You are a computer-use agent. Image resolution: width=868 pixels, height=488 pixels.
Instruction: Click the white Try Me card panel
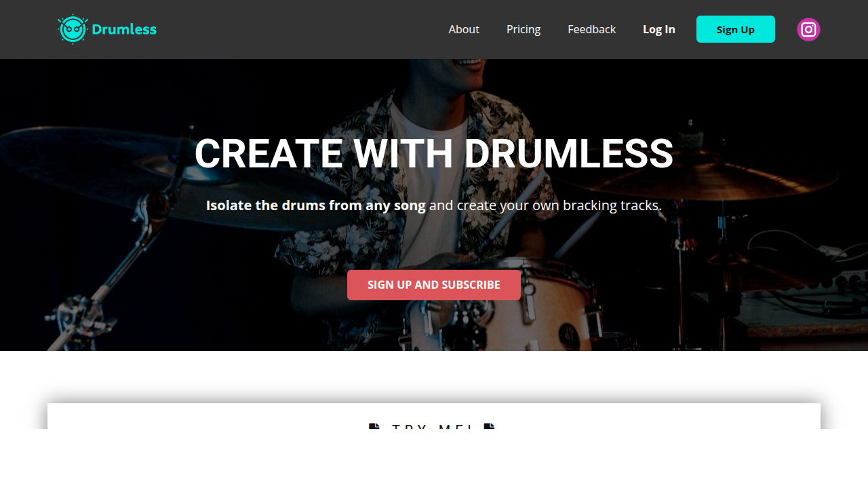click(434, 416)
